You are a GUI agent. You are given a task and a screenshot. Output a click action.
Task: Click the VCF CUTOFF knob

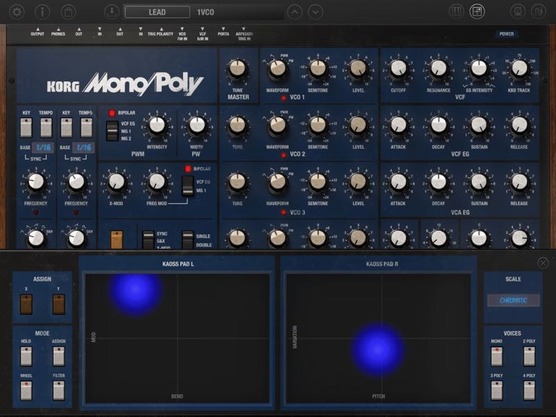click(399, 68)
